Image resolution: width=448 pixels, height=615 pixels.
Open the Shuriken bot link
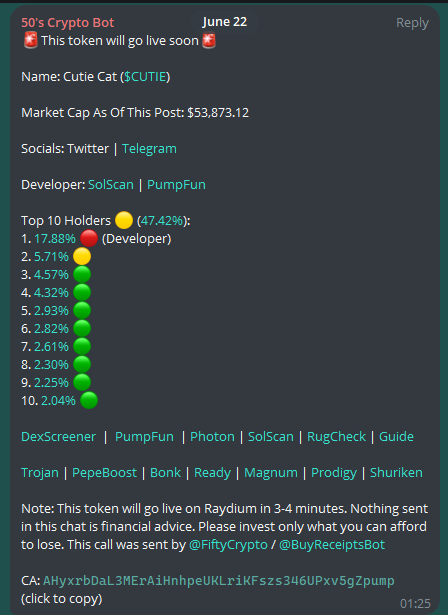(x=396, y=473)
